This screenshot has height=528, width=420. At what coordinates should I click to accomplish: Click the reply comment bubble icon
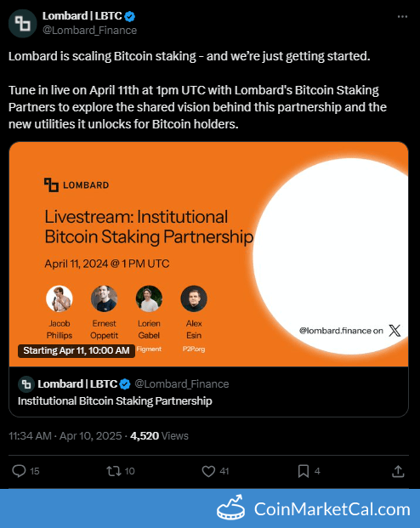coord(19,471)
